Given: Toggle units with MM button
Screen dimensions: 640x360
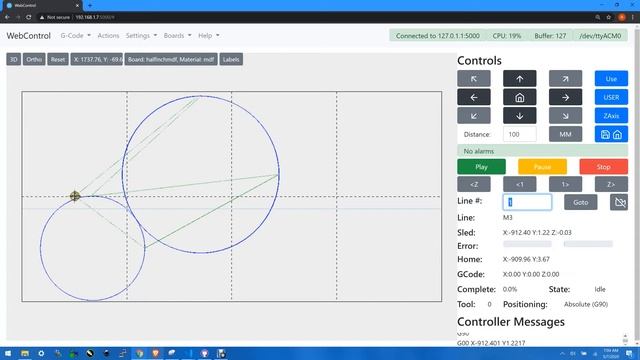Looking at the screenshot, I should click(x=565, y=134).
